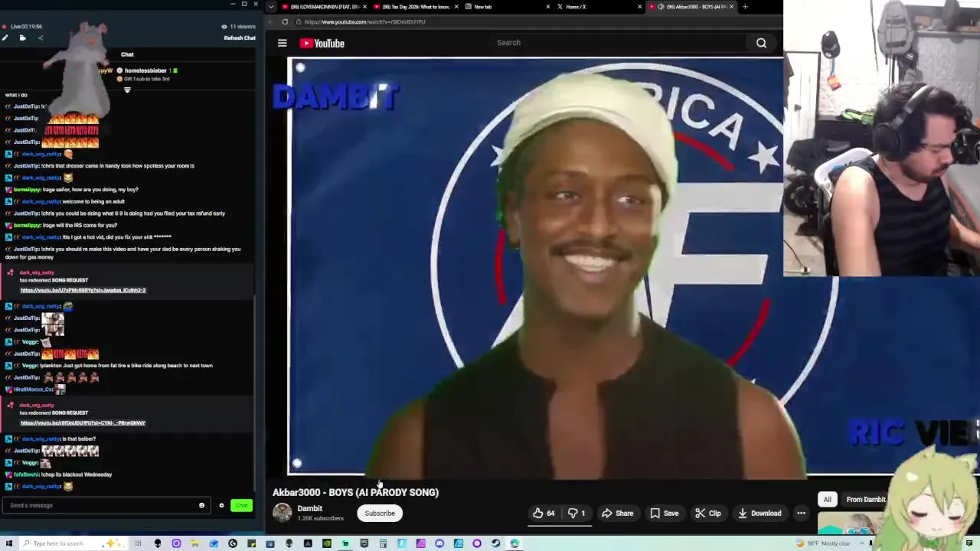Close the Home / X tab
The height and width of the screenshot is (551, 980).
(639, 6)
